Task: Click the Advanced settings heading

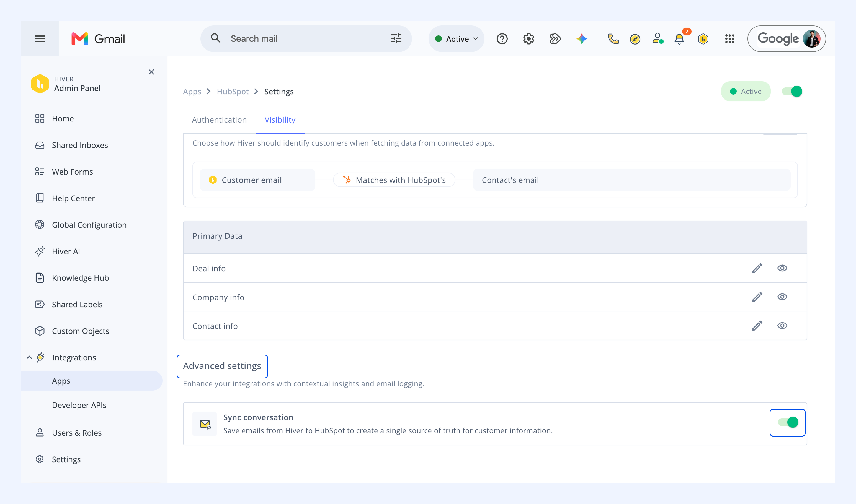Action: click(x=222, y=366)
